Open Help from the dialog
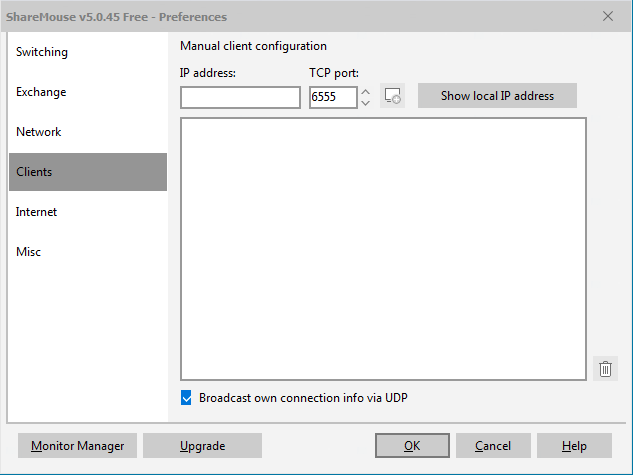This screenshot has width=633, height=475. click(574, 446)
